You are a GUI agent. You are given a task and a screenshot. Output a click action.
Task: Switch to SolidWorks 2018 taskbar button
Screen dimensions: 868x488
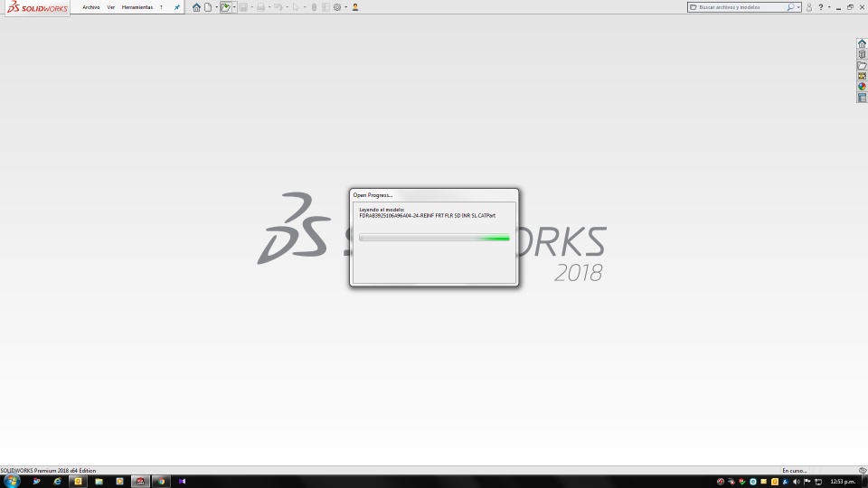tap(140, 482)
